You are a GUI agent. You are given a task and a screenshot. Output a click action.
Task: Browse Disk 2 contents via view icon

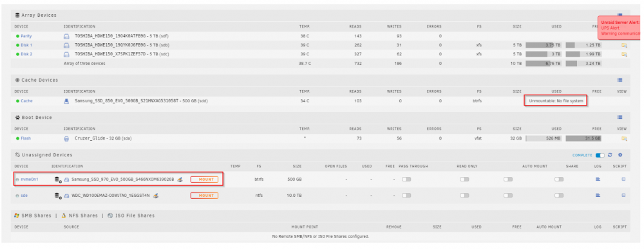624,54
